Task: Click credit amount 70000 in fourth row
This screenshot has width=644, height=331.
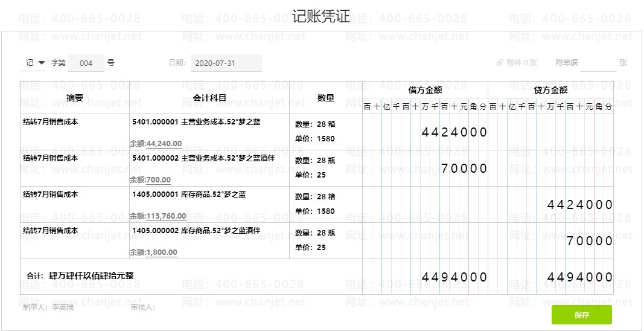Action: pos(590,241)
